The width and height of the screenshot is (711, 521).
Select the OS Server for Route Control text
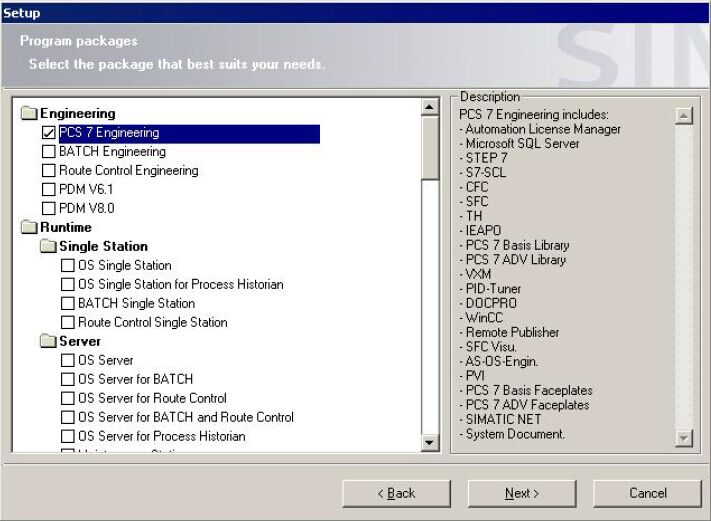tap(152, 398)
